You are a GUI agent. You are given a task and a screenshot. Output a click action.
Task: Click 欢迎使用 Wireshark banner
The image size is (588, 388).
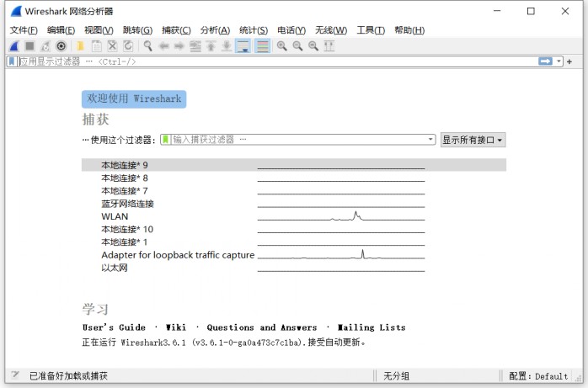[x=134, y=98]
